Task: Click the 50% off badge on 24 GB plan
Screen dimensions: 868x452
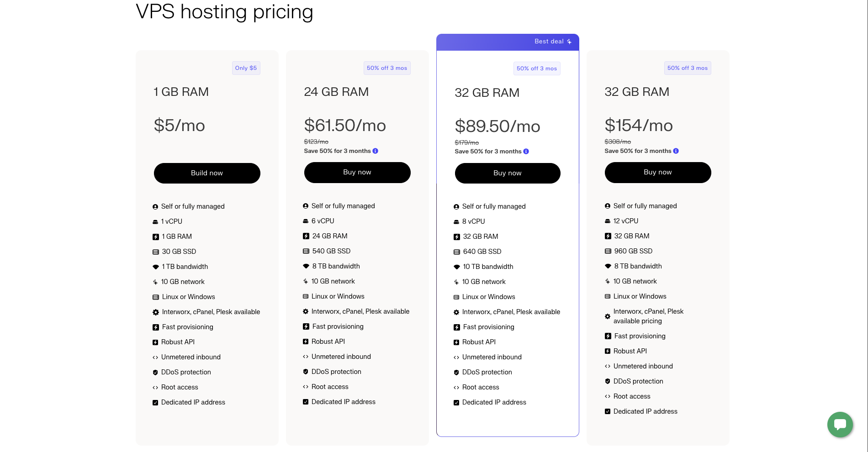Action: tap(386, 68)
